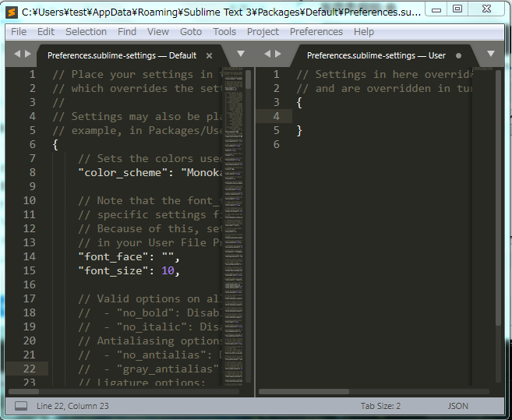Click the window title bar file path

[221, 12]
